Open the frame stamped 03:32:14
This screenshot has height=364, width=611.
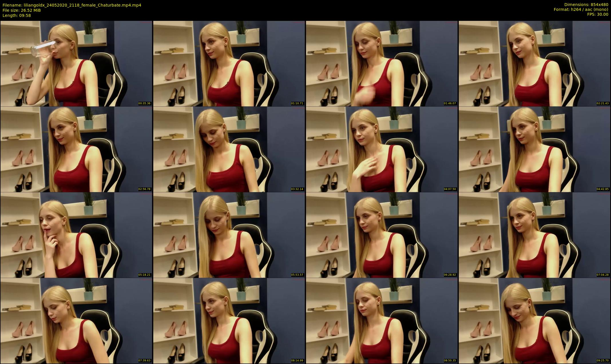pyautogui.click(x=229, y=149)
